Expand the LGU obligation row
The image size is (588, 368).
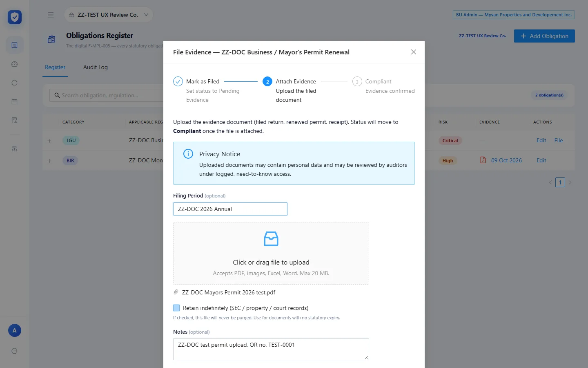(49, 141)
